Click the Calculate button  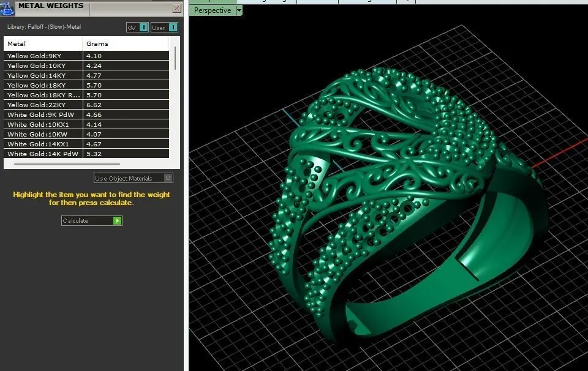click(x=92, y=221)
